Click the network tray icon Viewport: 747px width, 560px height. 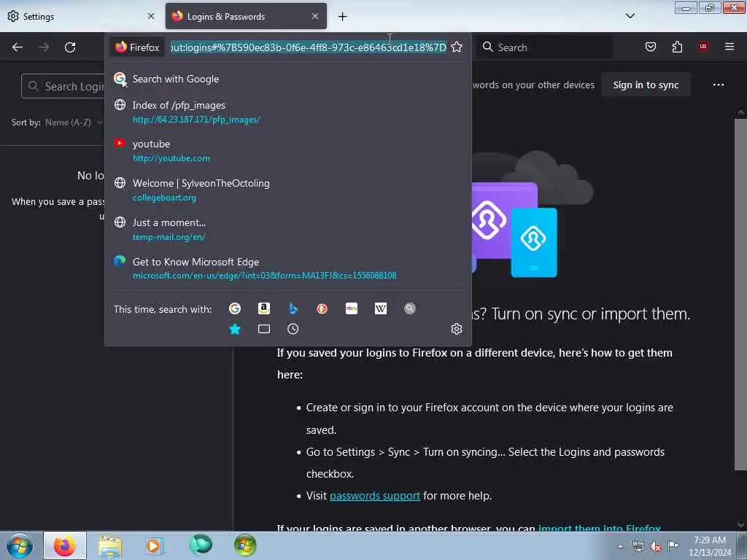point(638,546)
